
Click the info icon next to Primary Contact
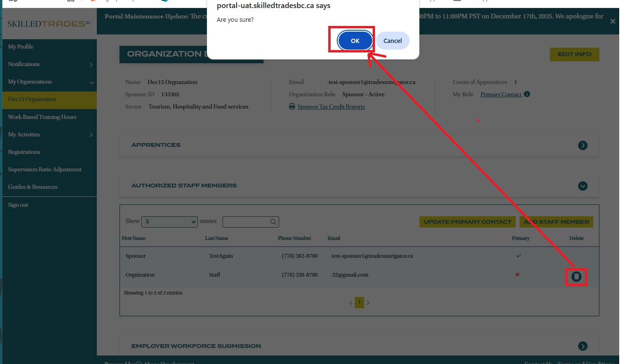click(x=527, y=94)
